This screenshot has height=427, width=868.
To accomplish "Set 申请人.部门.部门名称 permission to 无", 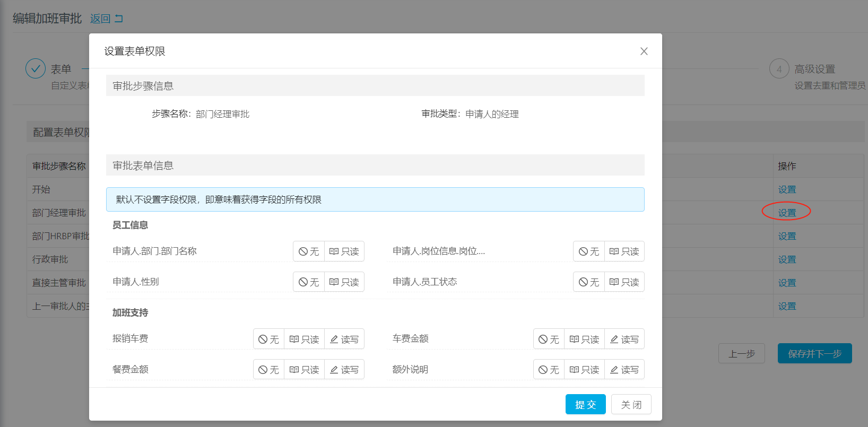I will 309,251.
